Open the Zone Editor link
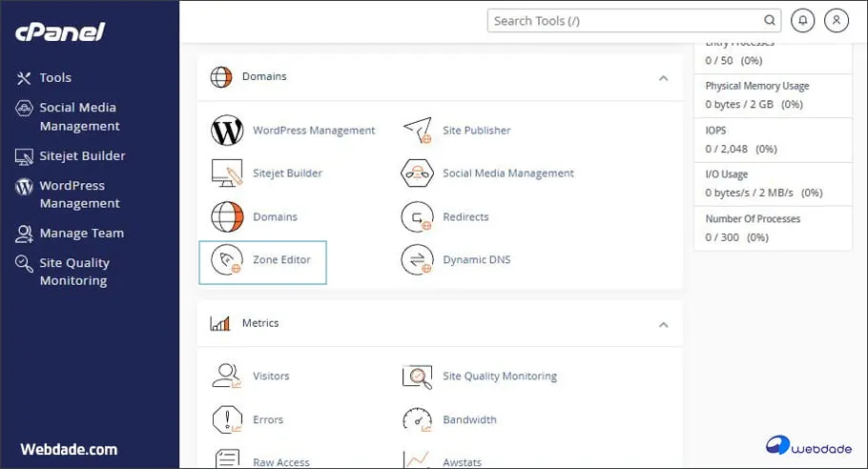Viewport: 868px width, 469px height. pos(281,259)
